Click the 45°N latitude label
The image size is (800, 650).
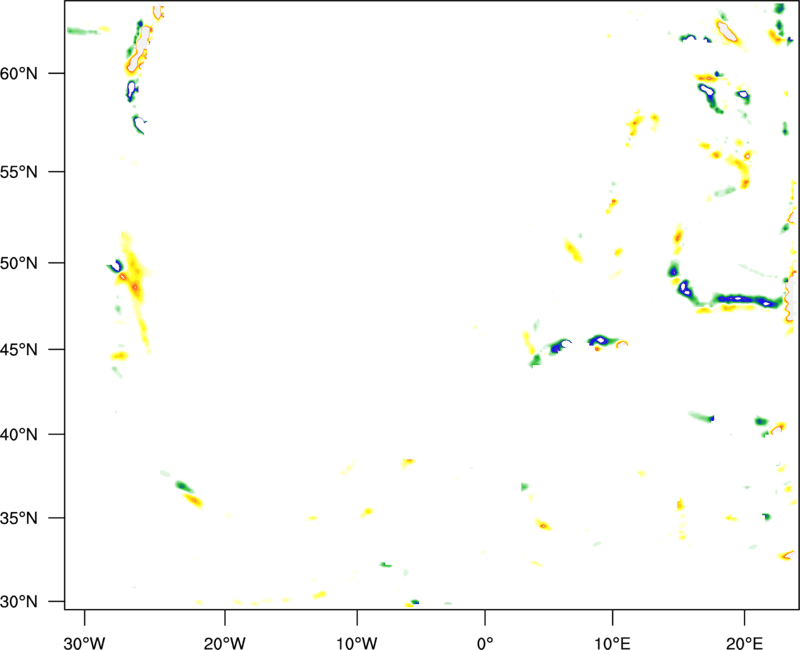click(x=30, y=350)
